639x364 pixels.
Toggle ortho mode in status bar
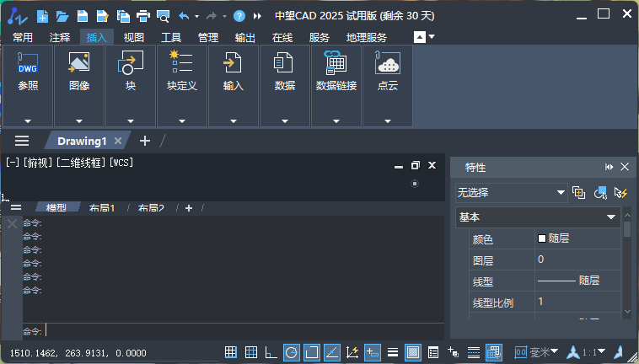coord(271,352)
